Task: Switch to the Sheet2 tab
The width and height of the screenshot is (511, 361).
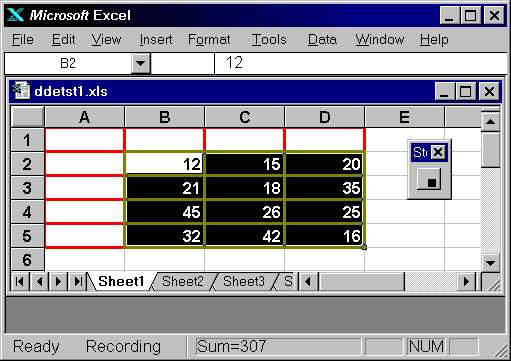Action: pos(183,282)
